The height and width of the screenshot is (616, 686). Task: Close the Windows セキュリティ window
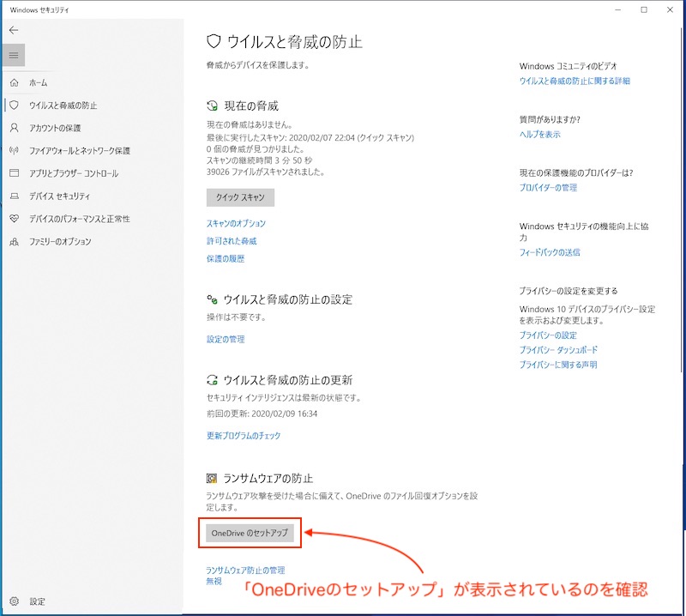click(x=670, y=9)
